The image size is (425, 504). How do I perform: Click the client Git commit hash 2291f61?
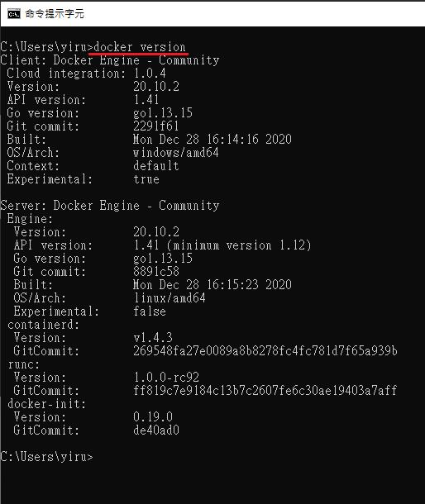156,126
